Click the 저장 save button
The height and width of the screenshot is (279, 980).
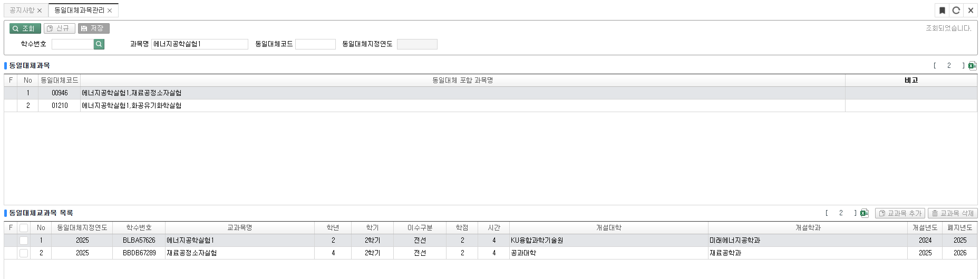tap(93, 28)
